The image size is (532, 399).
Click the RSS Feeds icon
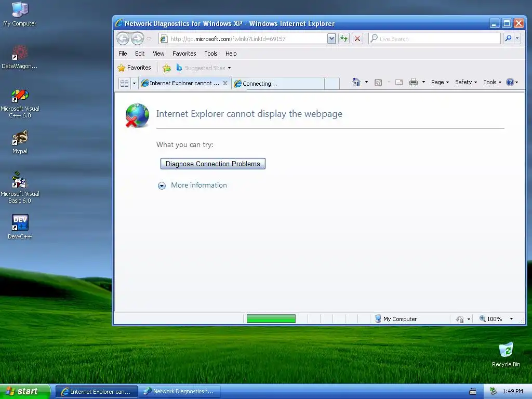[x=378, y=83]
